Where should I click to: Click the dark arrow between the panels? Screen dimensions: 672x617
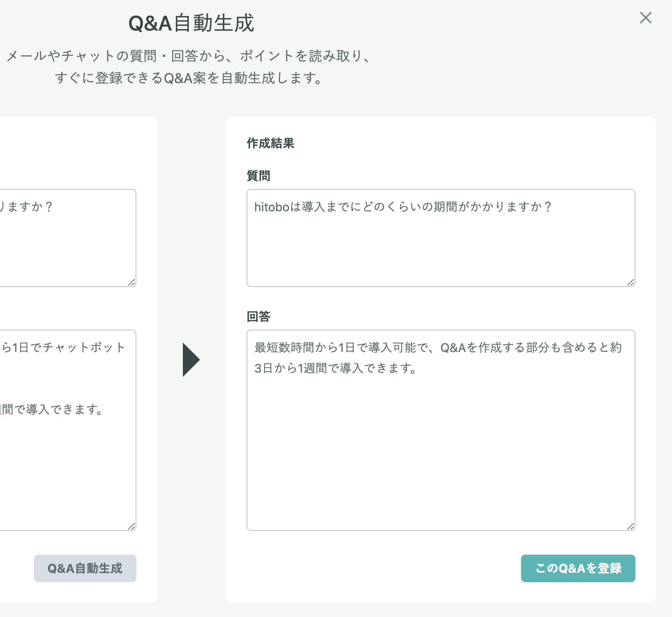click(x=191, y=360)
